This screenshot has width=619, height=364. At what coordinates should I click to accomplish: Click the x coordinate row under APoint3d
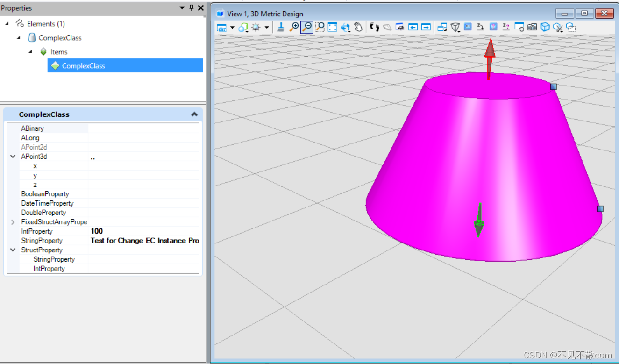click(109, 166)
